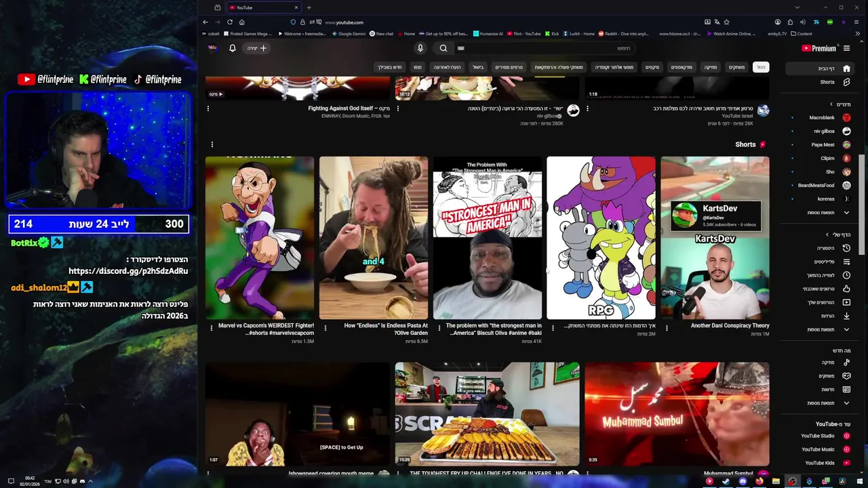Open the Discord invite link in chat overlay
Viewport: 868px width, 488px height.
click(128, 271)
